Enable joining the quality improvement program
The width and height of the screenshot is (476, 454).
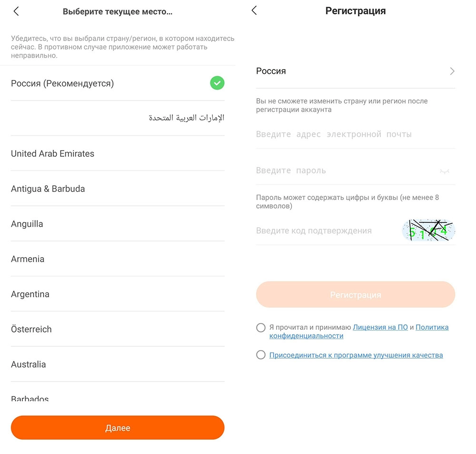(x=261, y=354)
